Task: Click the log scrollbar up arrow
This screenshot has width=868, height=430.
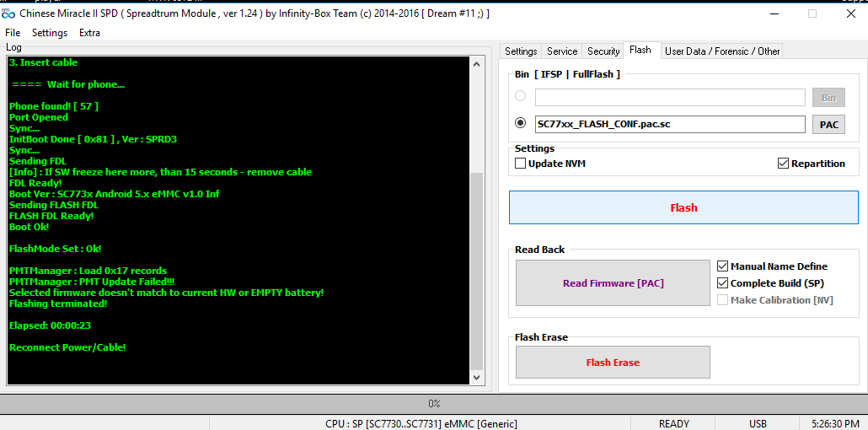Action: pos(477,64)
